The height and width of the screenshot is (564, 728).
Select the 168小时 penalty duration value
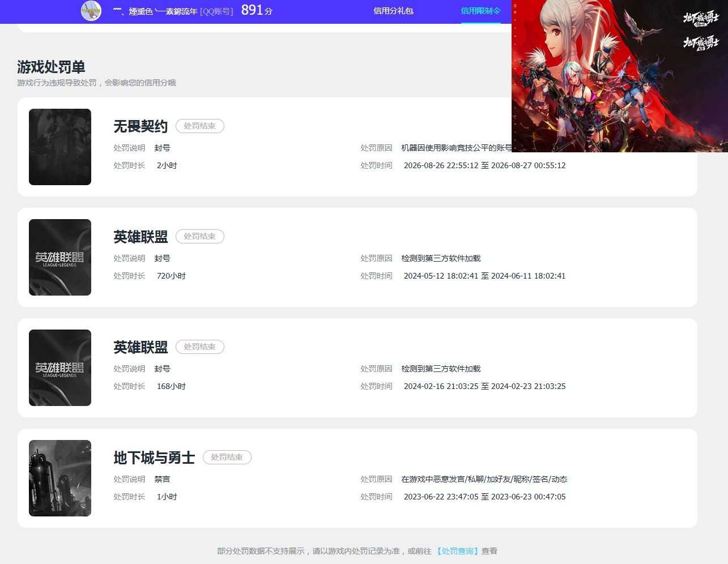pos(171,386)
